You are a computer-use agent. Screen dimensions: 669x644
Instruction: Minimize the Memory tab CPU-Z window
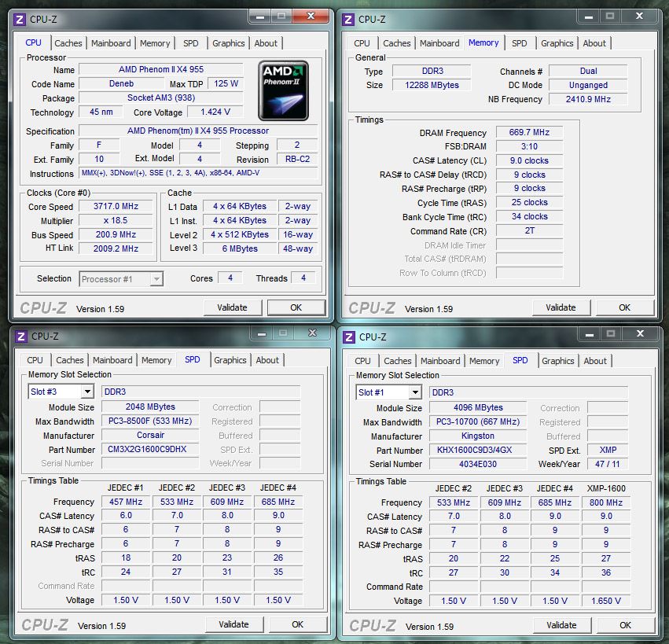coord(589,17)
